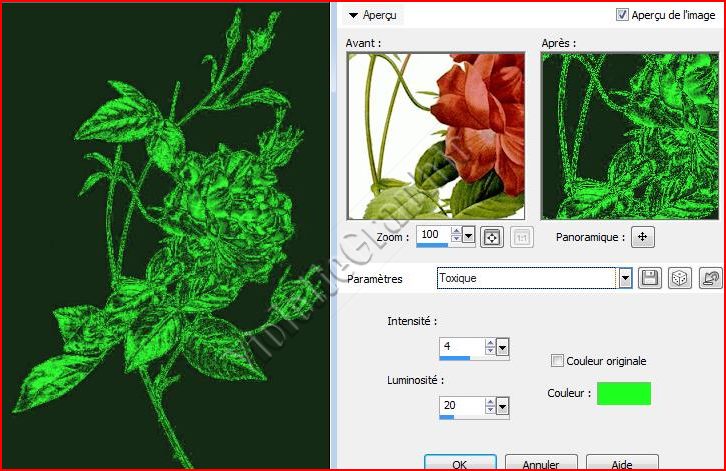Open the Zoom value dropdown arrow

coord(469,236)
